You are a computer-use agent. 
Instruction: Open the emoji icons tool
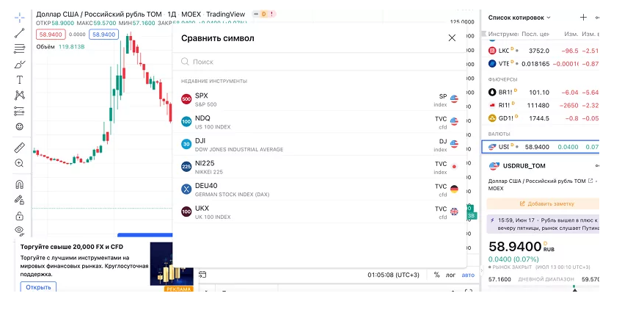tap(19, 126)
